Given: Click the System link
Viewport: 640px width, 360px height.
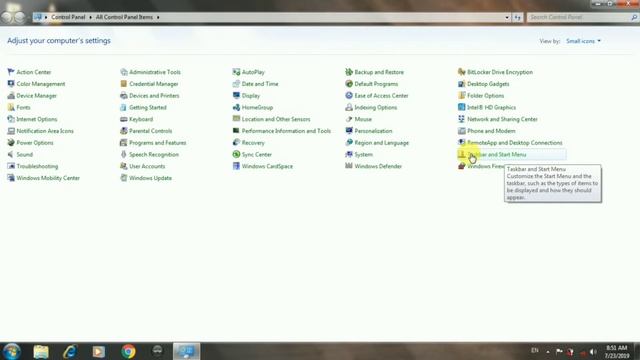Looking at the screenshot, I should pyautogui.click(x=363, y=154).
